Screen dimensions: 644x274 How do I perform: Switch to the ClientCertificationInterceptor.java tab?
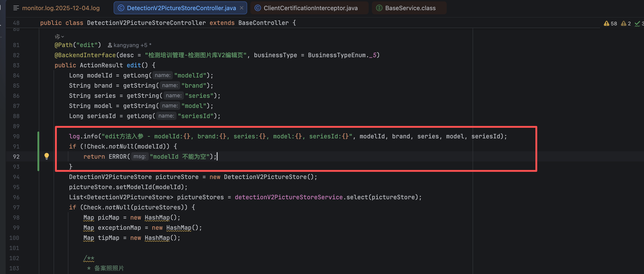pyautogui.click(x=310, y=8)
